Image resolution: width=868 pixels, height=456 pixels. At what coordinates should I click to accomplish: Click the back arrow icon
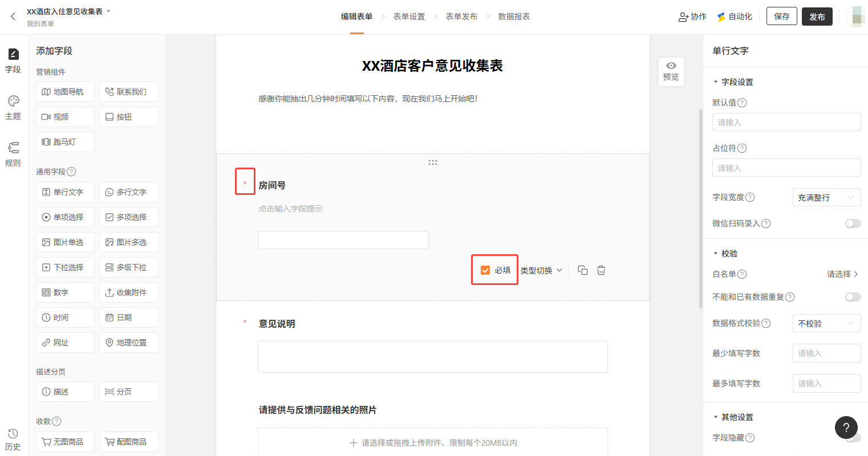pyautogui.click(x=13, y=17)
